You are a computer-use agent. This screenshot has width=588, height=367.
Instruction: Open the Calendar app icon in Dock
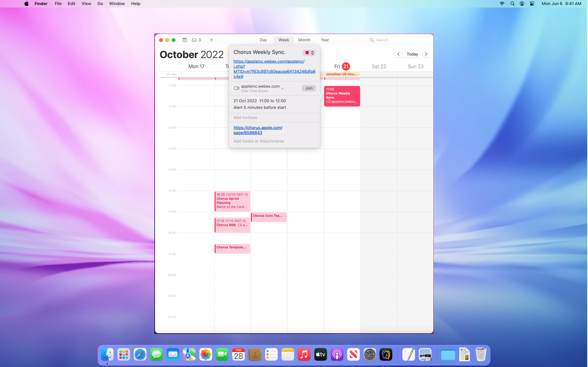(238, 355)
